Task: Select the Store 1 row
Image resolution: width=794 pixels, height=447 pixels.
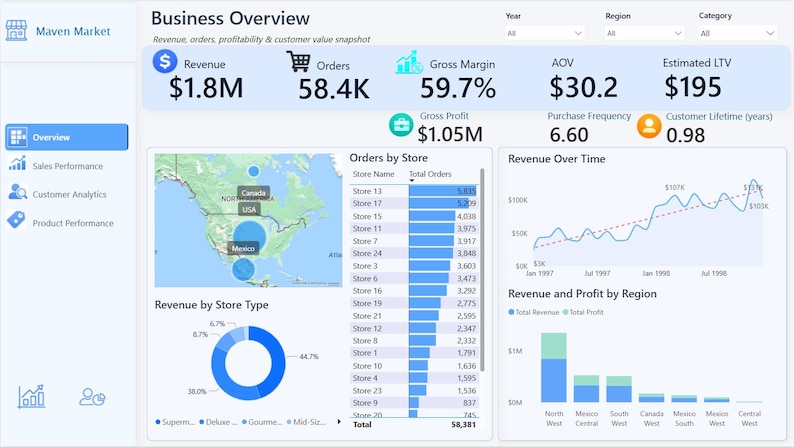Action: pyautogui.click(x=414, y=353)
